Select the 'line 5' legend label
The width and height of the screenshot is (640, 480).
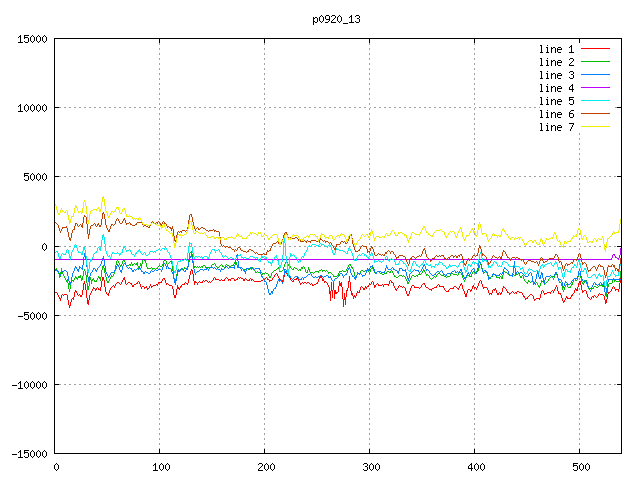(x=557, y=101)
